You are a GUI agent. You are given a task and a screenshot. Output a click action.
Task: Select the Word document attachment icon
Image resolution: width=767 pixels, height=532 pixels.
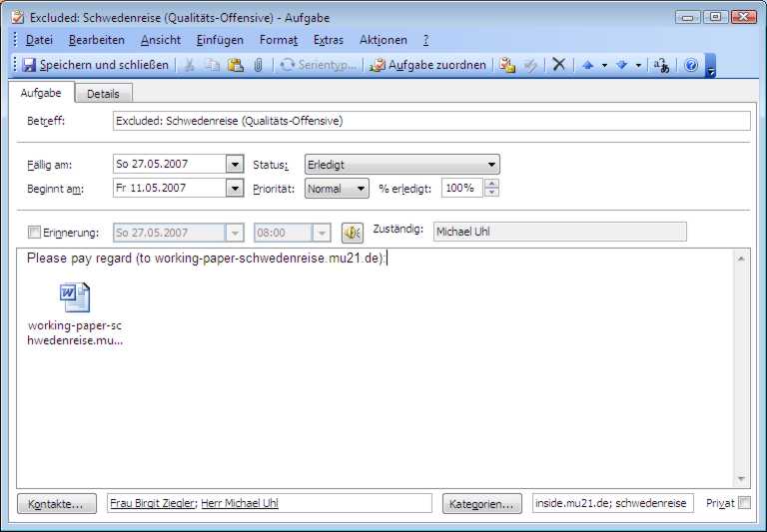[75, 297]
